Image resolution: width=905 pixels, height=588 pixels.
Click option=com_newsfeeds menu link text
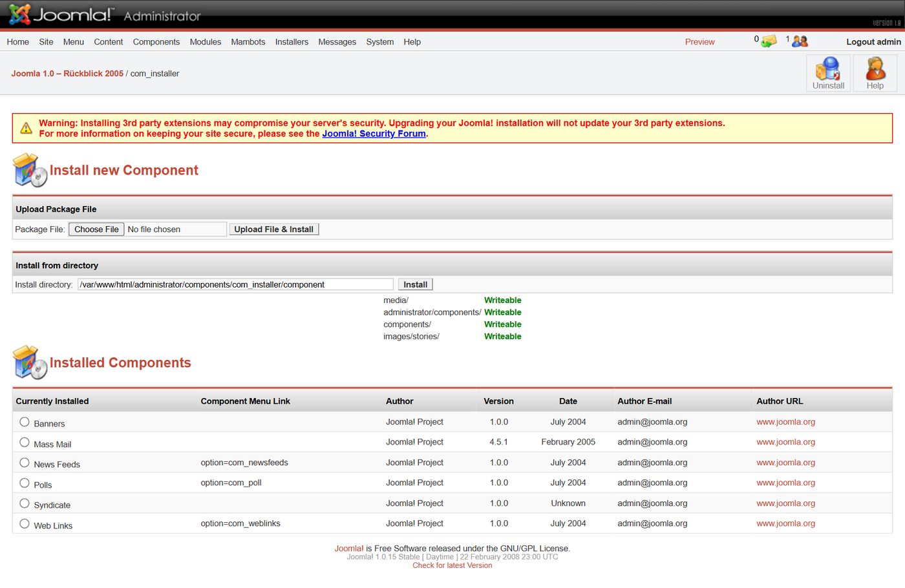click(x=244, y=463)
